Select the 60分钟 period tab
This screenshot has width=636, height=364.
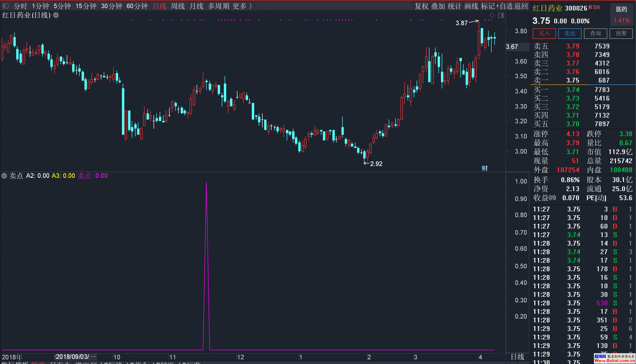click(x=137, y=6)
